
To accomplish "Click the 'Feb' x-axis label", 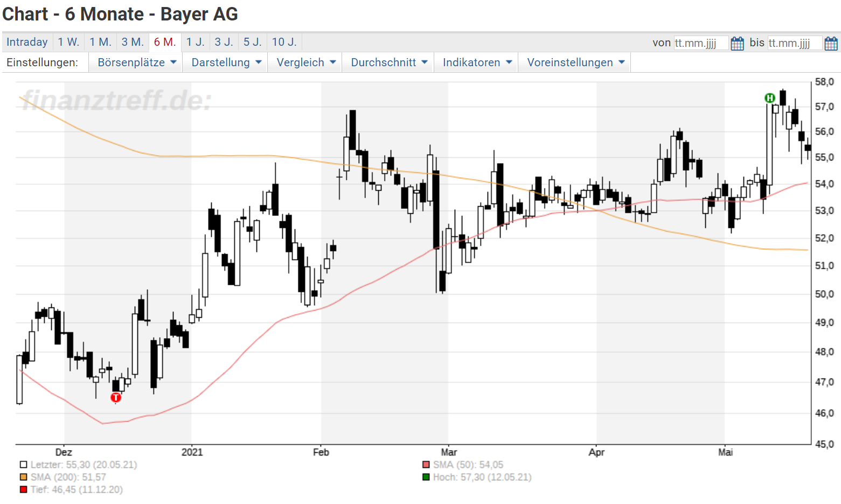I will click(x=321, y=452).
